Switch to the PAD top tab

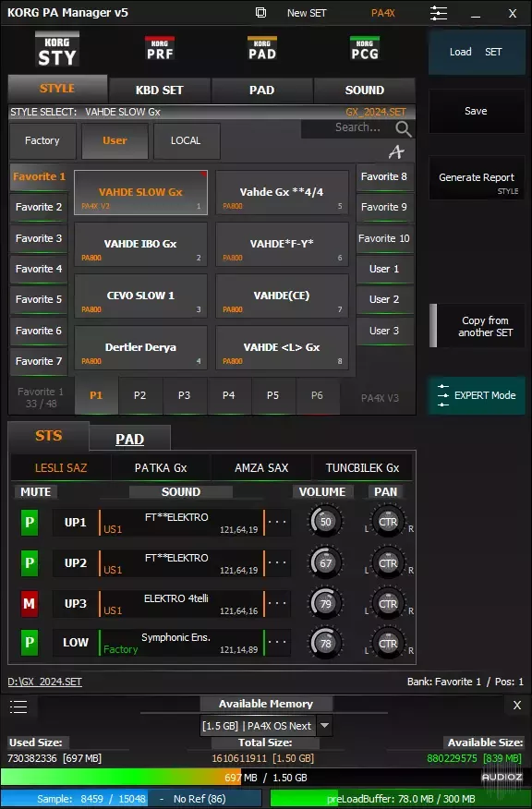(262, 91)
